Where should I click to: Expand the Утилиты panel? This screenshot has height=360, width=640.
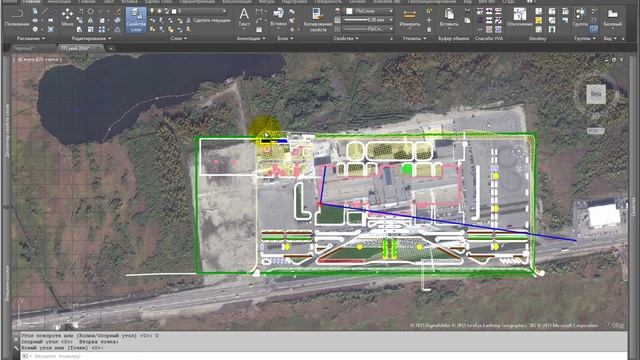(x=415, y=38)
